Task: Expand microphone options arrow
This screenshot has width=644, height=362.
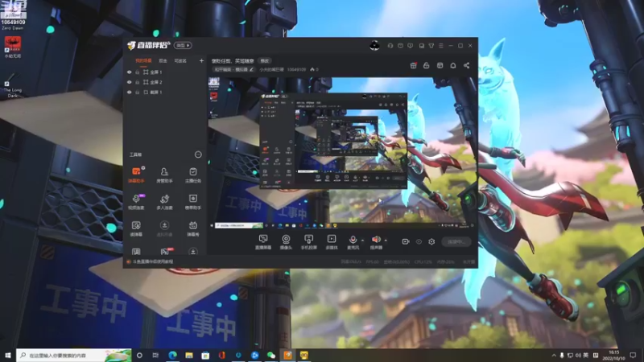Action: click(362, 241)
